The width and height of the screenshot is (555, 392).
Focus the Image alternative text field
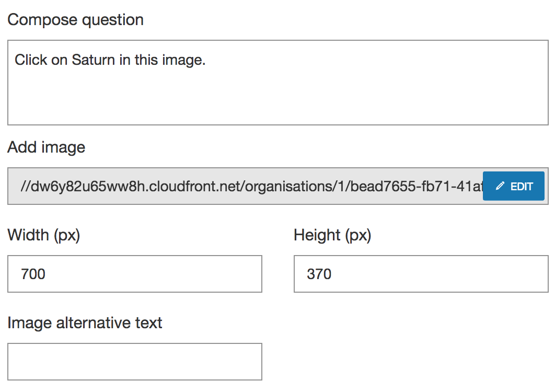134,362
